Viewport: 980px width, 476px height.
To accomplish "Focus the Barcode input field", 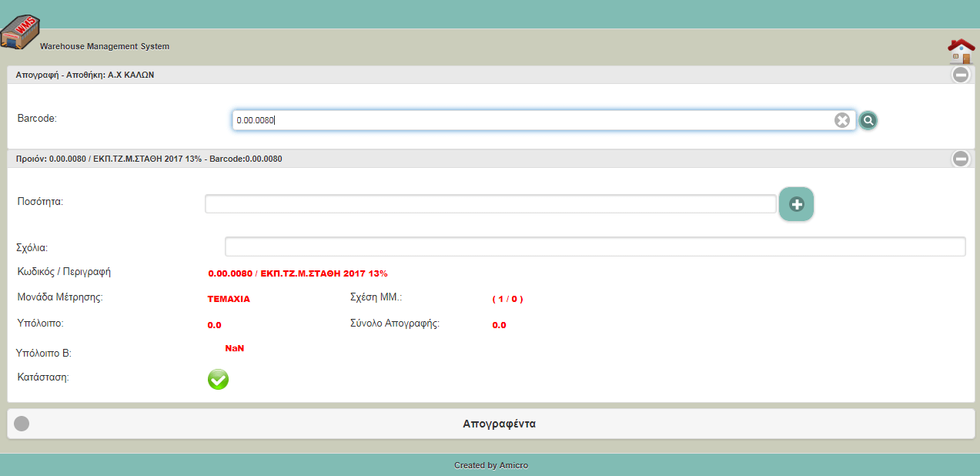I will click(531, 120).
